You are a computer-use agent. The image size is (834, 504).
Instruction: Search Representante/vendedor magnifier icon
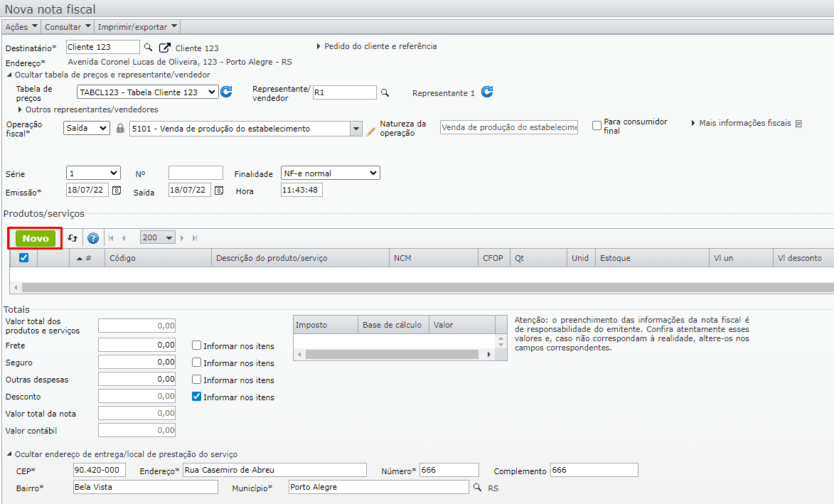(385, 92)
